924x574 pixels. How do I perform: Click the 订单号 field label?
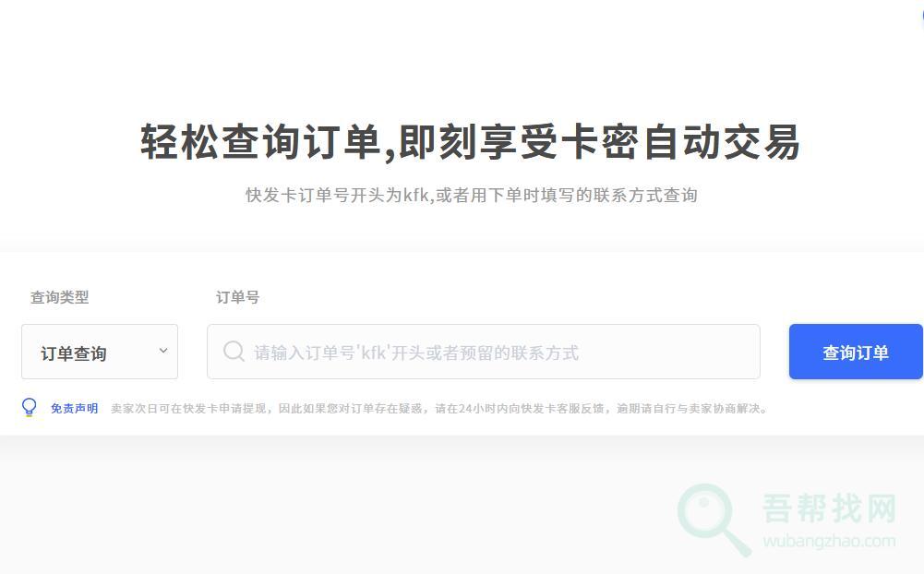tap(237, 297)
